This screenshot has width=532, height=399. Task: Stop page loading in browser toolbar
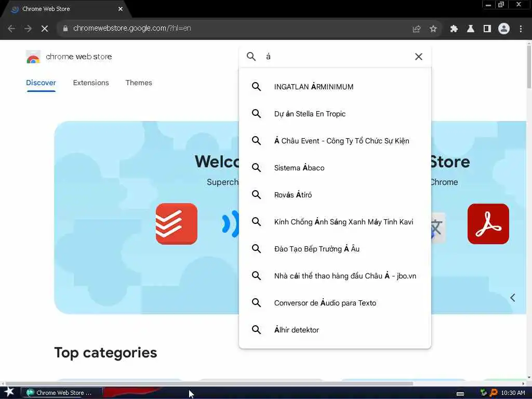[x=45, y=29]
